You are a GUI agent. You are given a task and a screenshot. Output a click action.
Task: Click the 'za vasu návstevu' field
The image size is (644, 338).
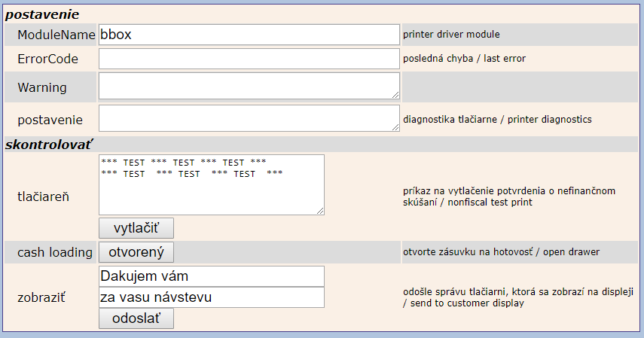pyautogui.click(x=211, y=297)
